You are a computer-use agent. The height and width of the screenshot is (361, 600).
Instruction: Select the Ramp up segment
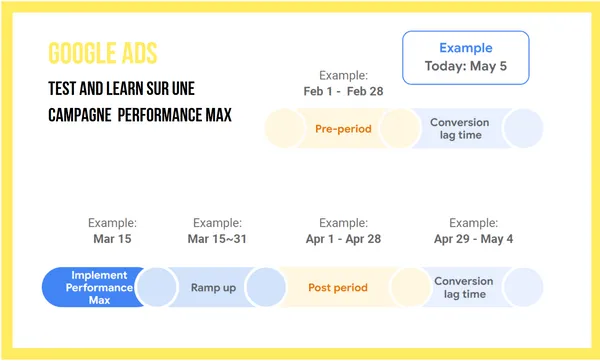point(213,287)
